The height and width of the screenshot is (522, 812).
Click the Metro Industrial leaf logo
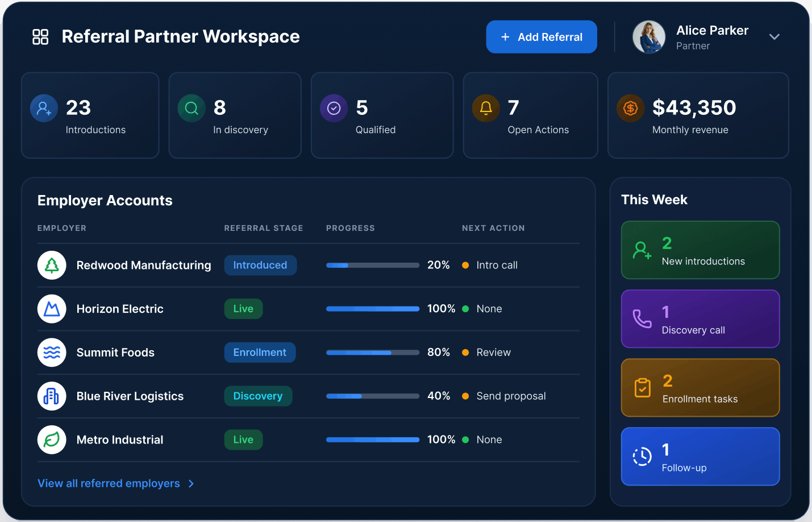pyautogui.click(x=52, y=440)
